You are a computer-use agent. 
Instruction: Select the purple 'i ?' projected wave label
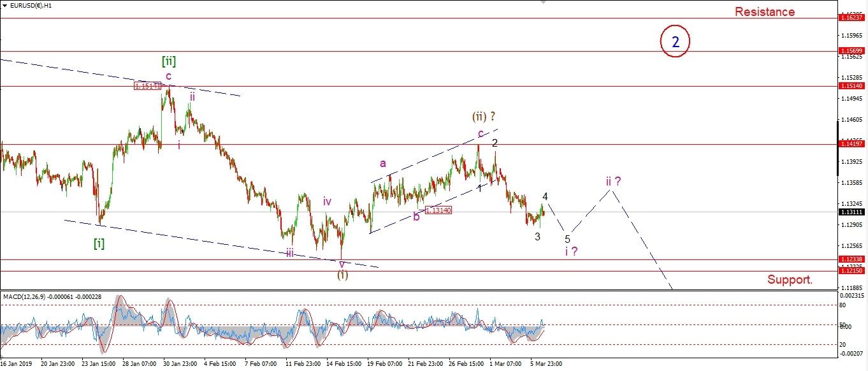(571, 251)
